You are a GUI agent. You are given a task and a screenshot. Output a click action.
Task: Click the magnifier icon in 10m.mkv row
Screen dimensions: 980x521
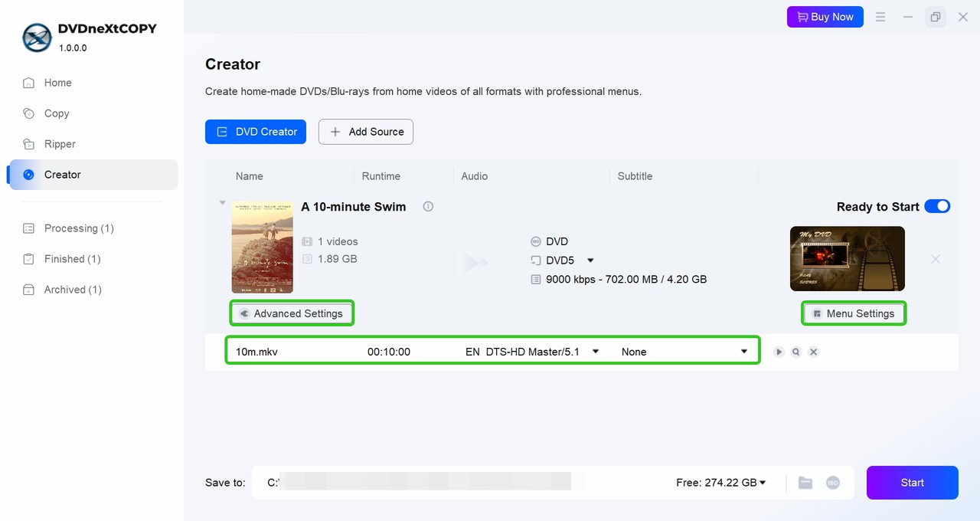coord(796,352)
